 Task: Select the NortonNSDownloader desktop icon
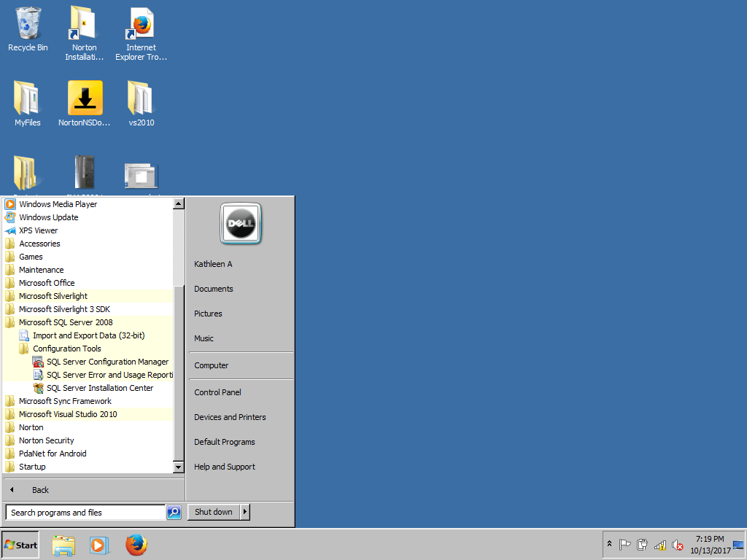point(85,104)
